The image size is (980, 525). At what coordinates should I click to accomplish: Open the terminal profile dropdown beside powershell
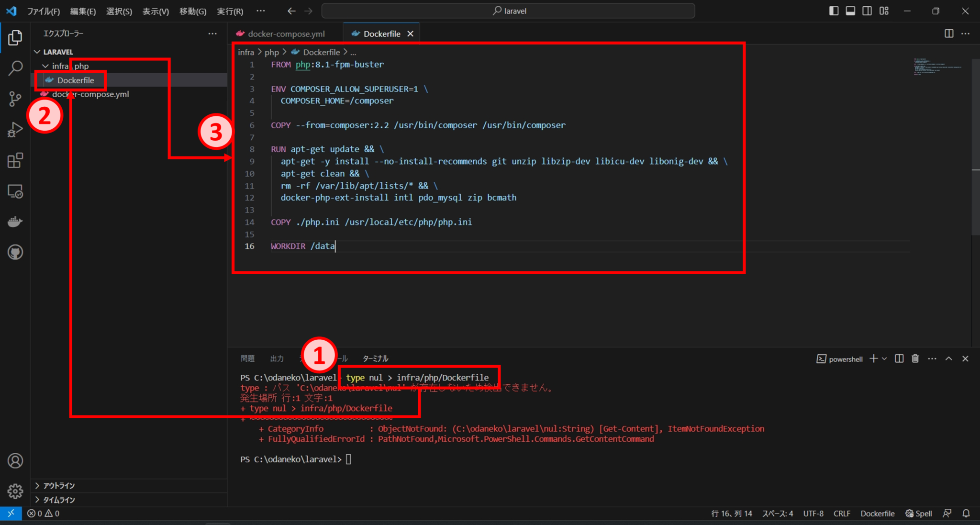pos(883,358)
